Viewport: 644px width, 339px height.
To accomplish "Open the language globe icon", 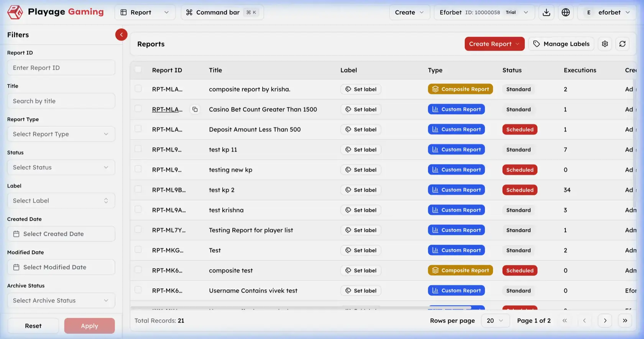I will point(565,12).
